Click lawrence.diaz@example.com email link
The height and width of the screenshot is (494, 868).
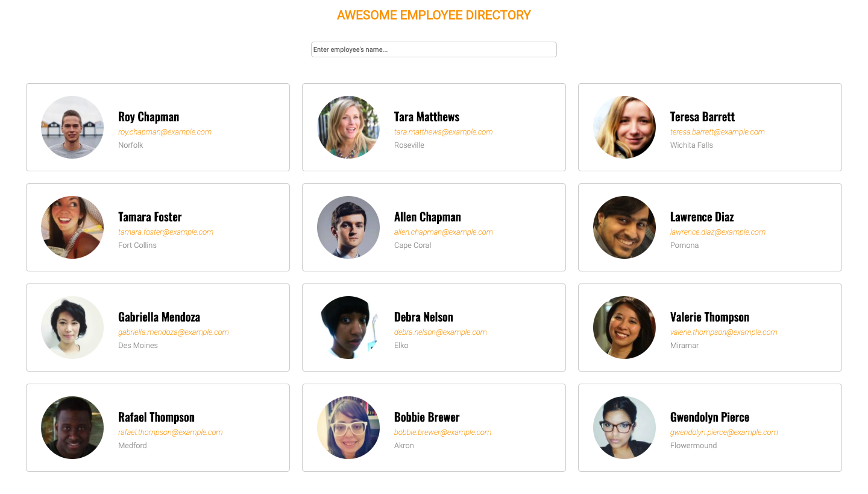[x=718, y=232]
